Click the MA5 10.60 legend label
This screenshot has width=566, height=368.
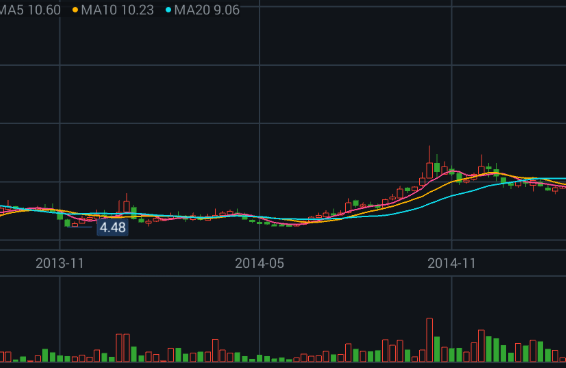coord(30,10)
